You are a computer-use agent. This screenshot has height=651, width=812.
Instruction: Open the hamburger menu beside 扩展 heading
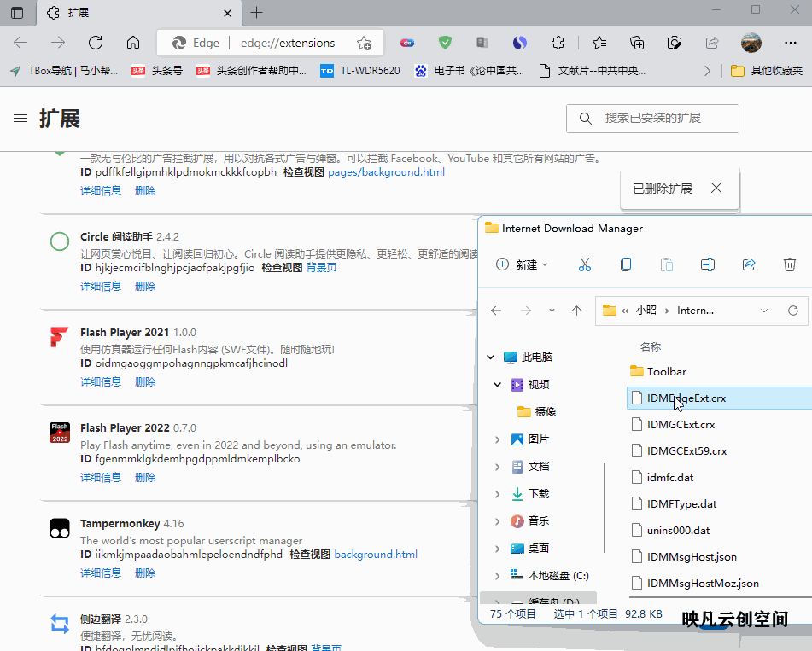pyautogui.click(x=20, y=119)
